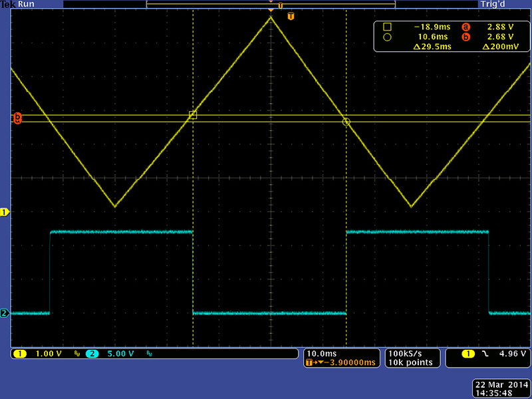532x399 pixels.
Task: Click the -18.9ms cursor time readout
Action: point(432,27)
